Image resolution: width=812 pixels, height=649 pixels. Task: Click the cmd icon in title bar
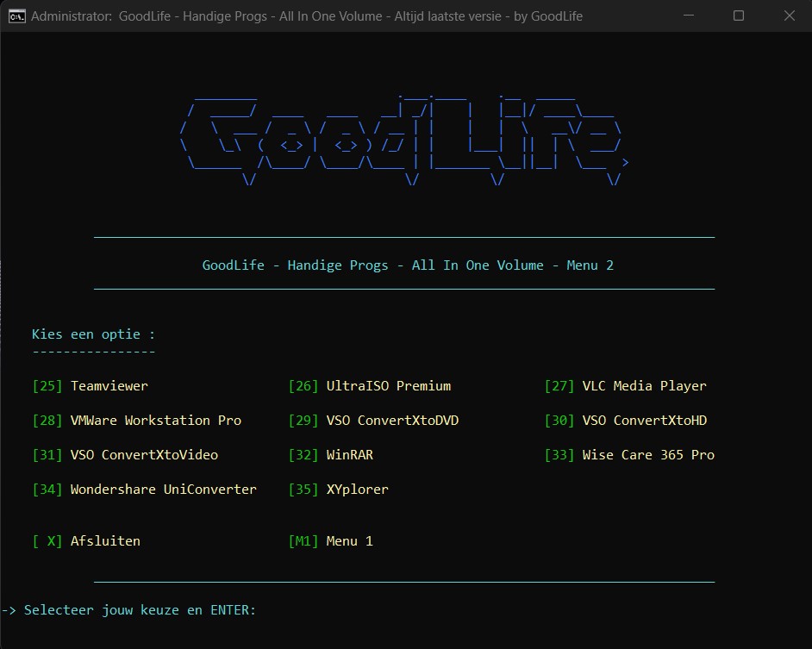pos(16,16)
